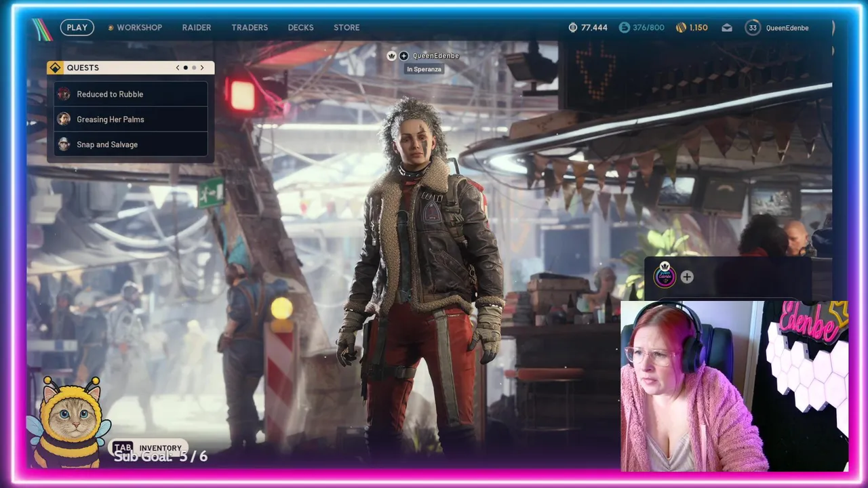Open the Reduced to Rubble quest
This screenshot has height=488, width=868.
coord(131,94)
